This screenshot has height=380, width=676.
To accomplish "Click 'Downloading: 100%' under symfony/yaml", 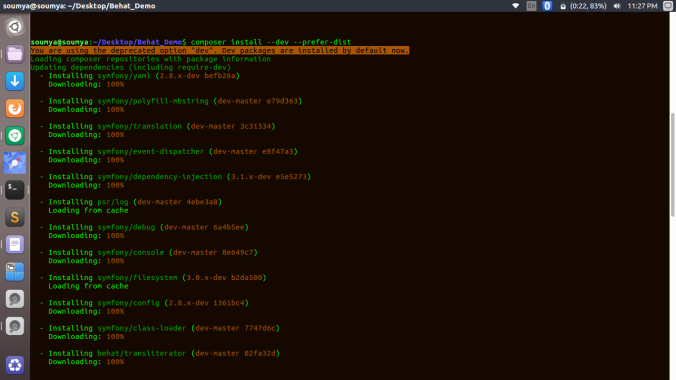I will coord(86,84).
